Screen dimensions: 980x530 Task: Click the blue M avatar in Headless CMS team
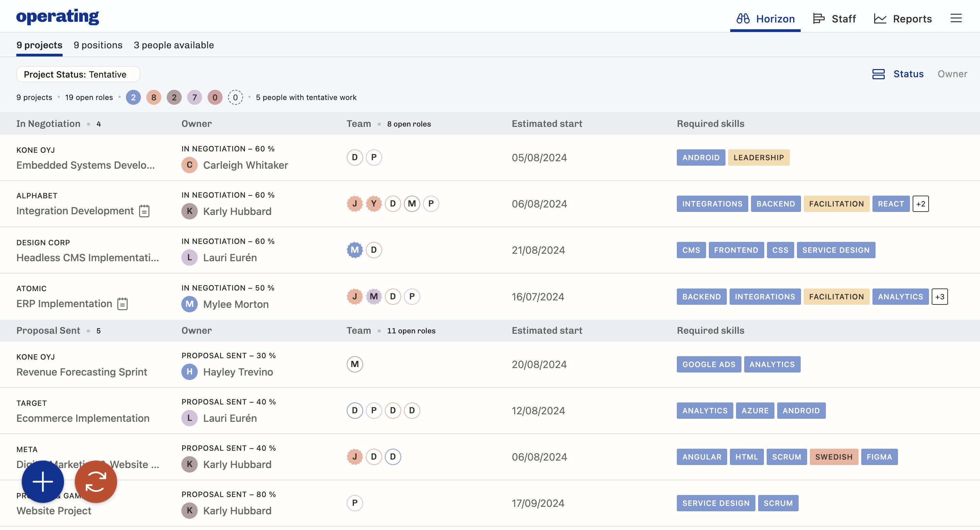(x=355, y=250)
